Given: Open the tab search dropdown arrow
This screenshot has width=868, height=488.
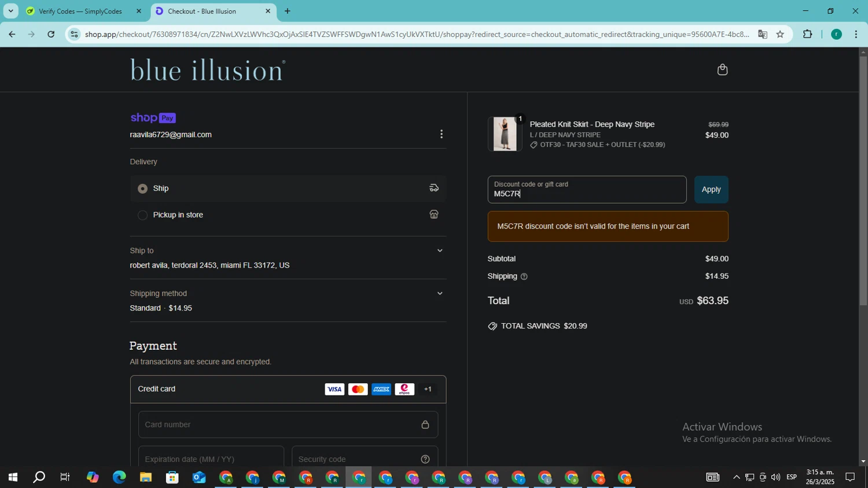Looking at the screenshot, I should (x=10, y=11).
